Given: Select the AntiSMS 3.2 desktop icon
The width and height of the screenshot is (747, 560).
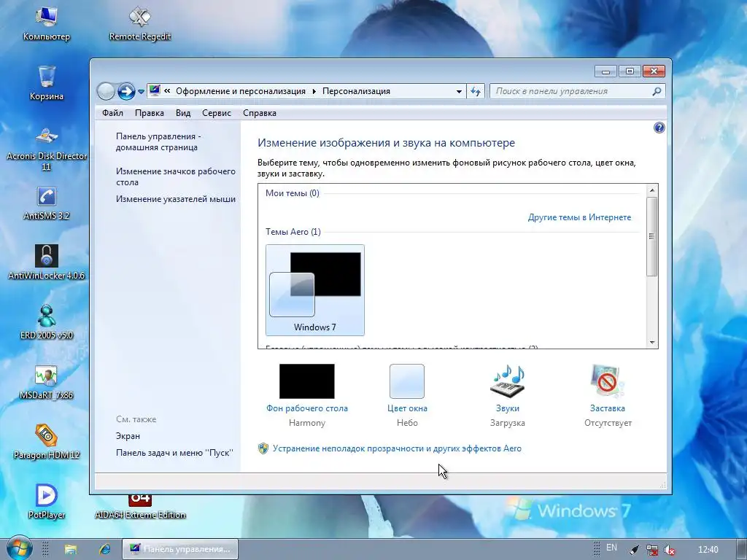Looking at the screenshot, I should [x=47, y=203].
